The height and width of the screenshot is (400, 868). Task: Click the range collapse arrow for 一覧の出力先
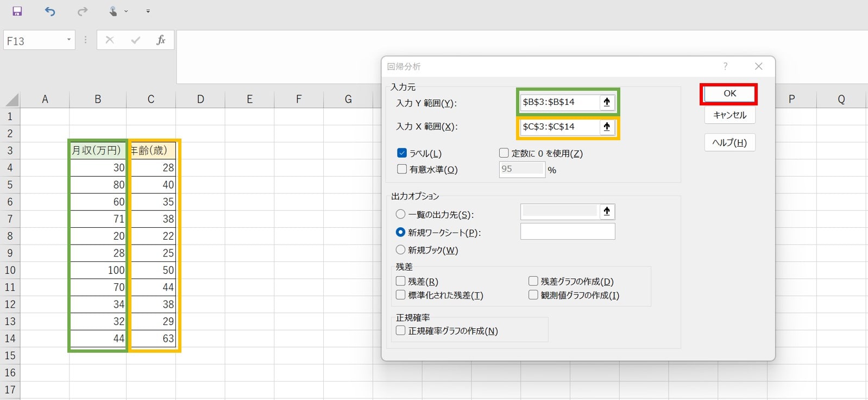pyautogui.click(x=607, y=211)
